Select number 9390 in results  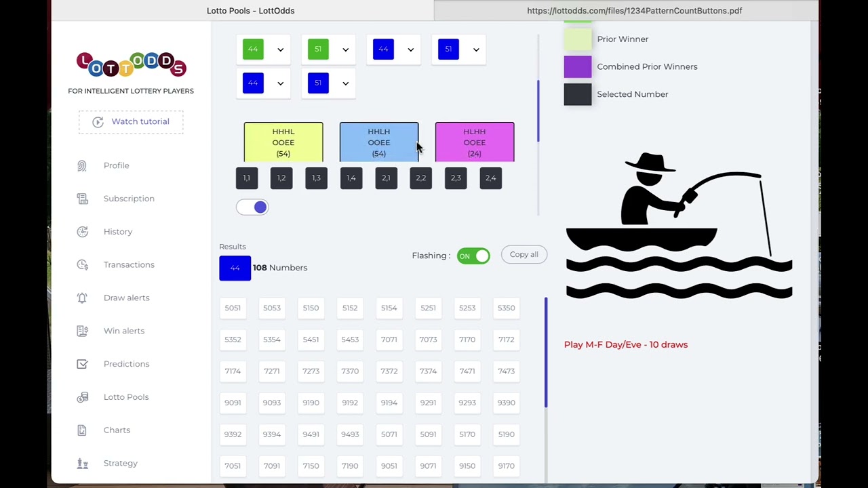click(507, 403)
